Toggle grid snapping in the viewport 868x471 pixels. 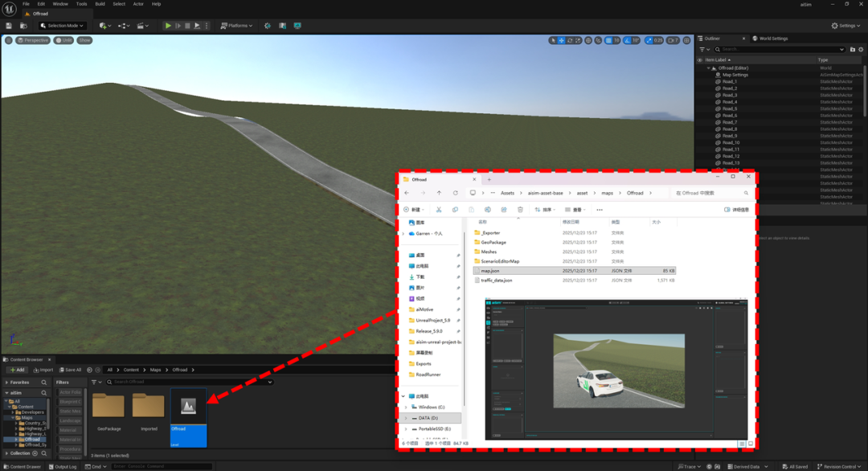click(x=608, y=40)
